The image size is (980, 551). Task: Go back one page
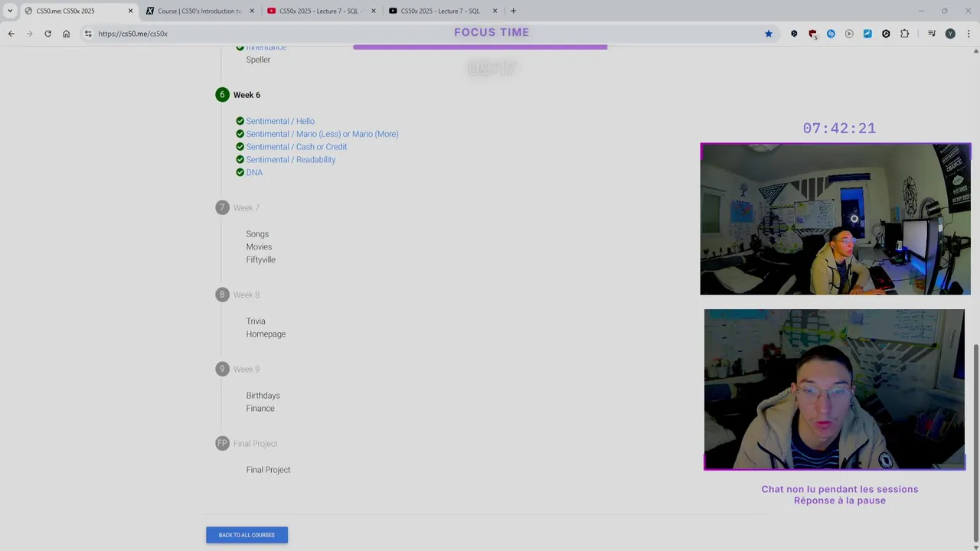coord(11,34)
